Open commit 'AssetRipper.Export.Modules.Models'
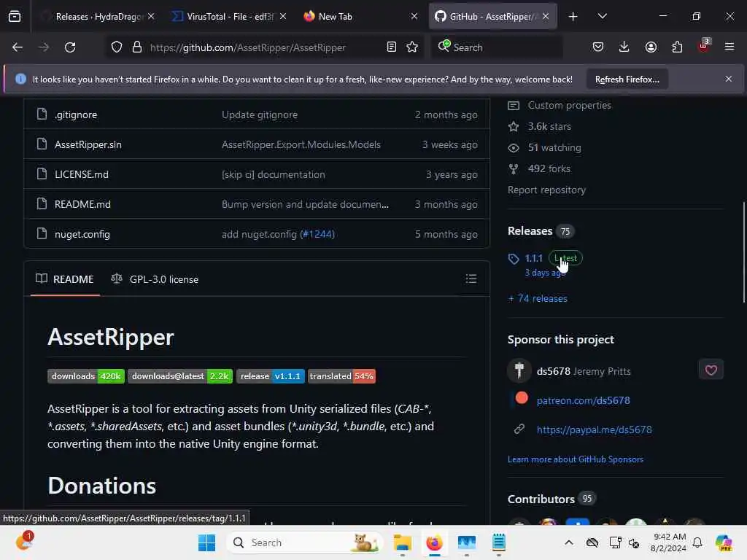Screen dimensions: 747x560 pos(301,145)
